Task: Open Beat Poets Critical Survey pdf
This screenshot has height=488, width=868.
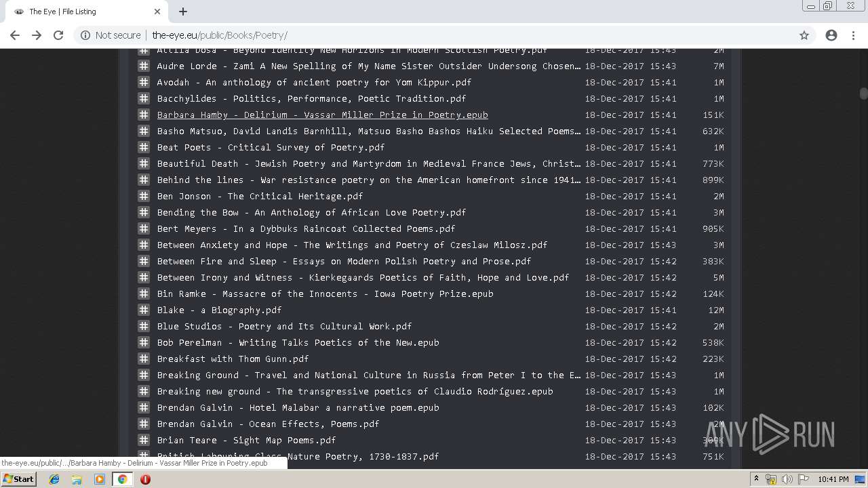Action: click(271, 147)
